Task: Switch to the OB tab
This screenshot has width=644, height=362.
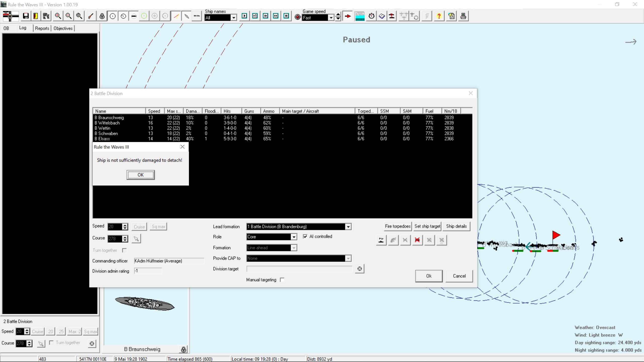Action: coord(6,28)
